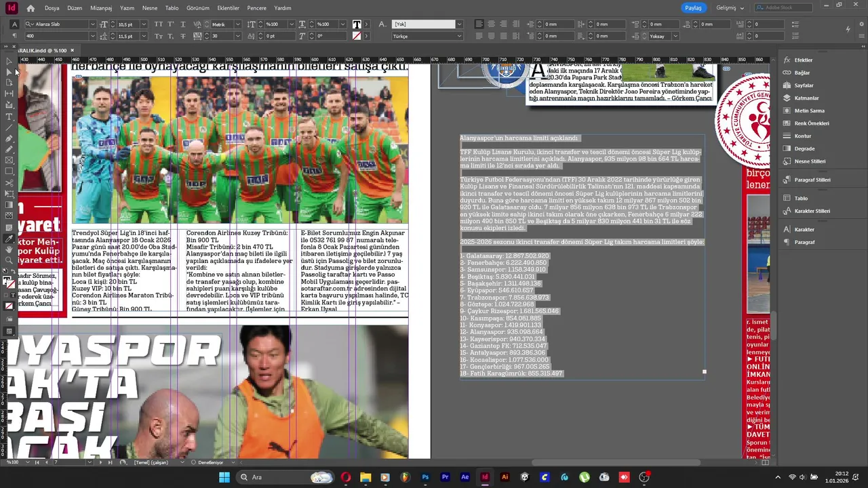This screenshot has width=868, height=488.
Task: Select the Pen tool
Action: pyautogui.click(x=9, y=138)
